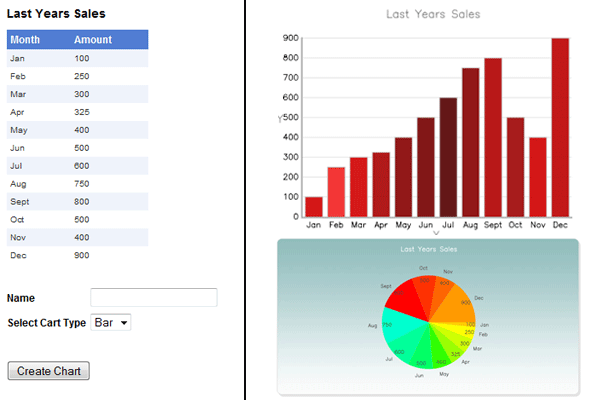
Task: Select the May row month cell
Action: (x=19, y=130)
